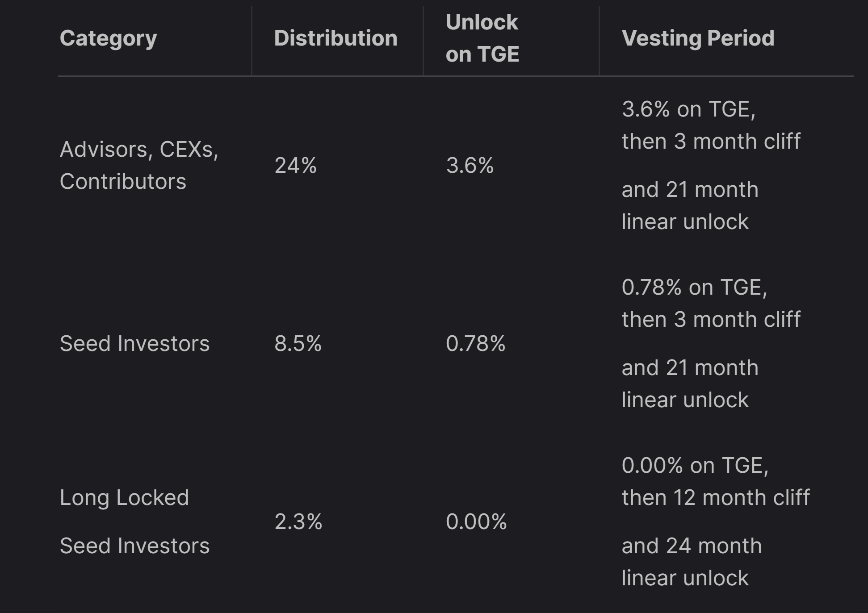The height and width of the screenshot is (613, 868).
Task: Click the 8.5% distribution value
Action: (x=298, y=344)
